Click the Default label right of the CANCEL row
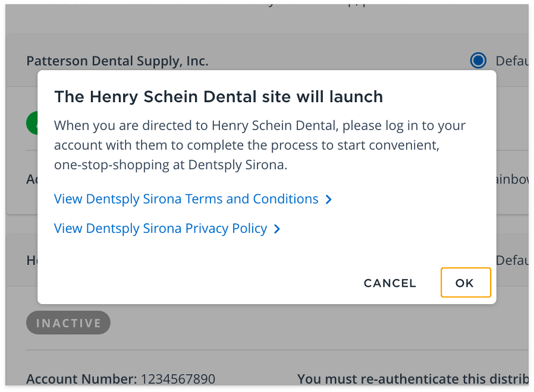The image size is (534, 392). tap(511, 260)
